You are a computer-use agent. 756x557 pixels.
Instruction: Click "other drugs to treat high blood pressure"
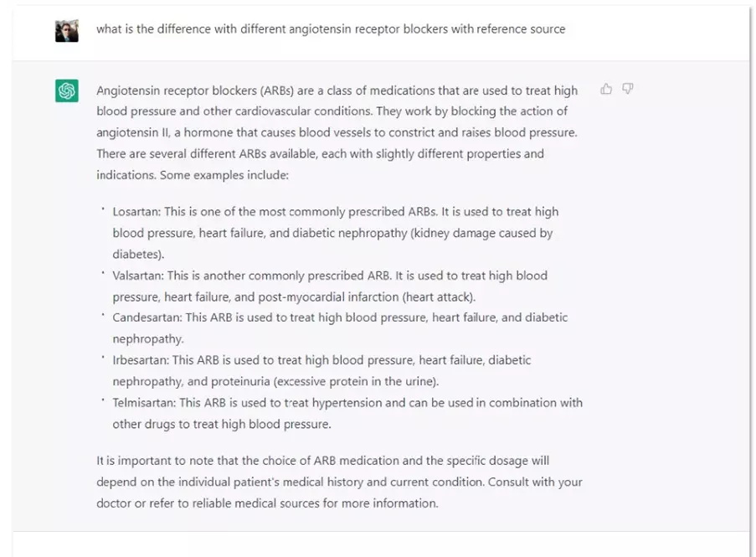[222, 424]
